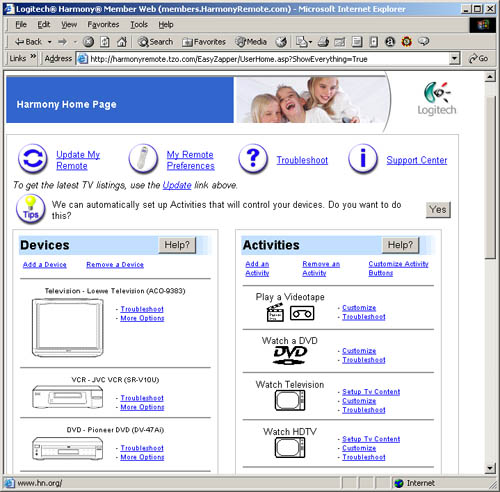Expand the Forward button dropdown arrow

[x=75, y=42]
